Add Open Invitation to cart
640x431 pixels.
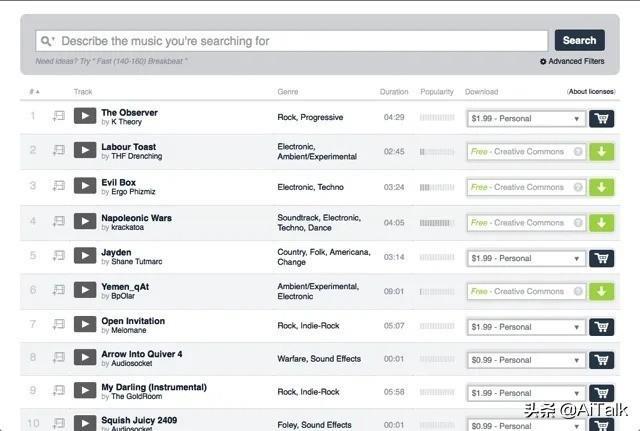pyautogui.click(x=601, y=327)
